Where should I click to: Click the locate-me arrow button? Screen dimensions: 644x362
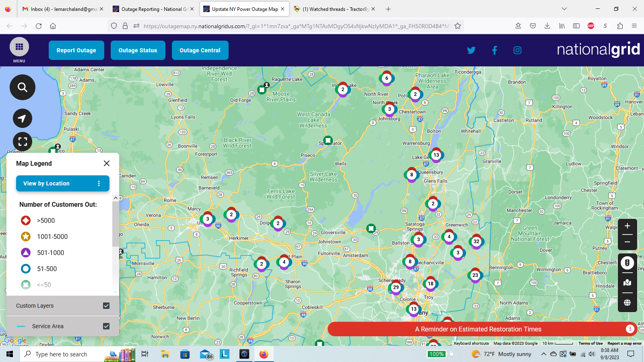tap(23, 118)
